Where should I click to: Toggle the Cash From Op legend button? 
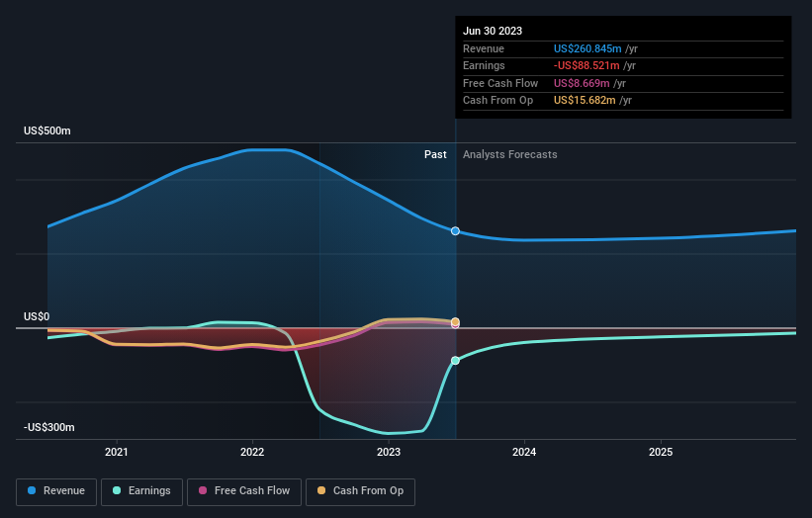click(360, 491)
